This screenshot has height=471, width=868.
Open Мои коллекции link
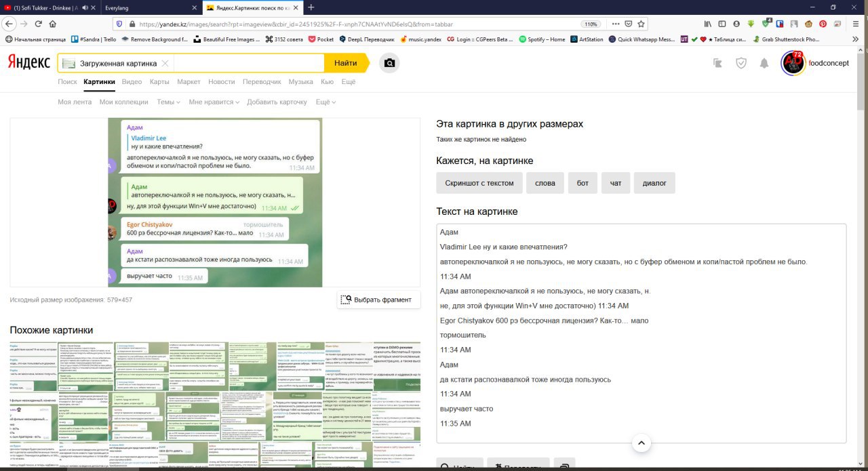pos(123,102)
